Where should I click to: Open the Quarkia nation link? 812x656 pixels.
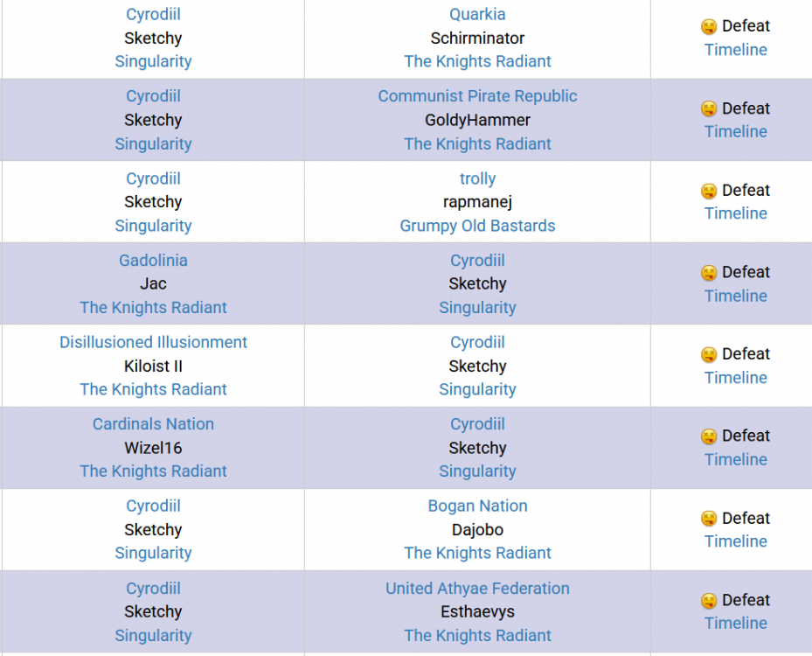pyautogui.click(x=477, y=14)
